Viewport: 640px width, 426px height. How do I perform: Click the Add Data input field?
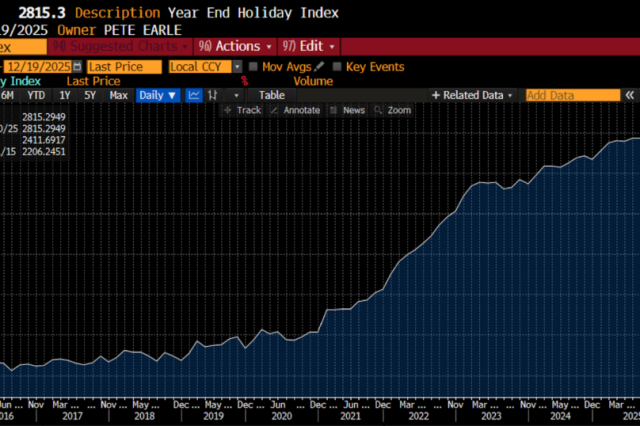(572, 95)
